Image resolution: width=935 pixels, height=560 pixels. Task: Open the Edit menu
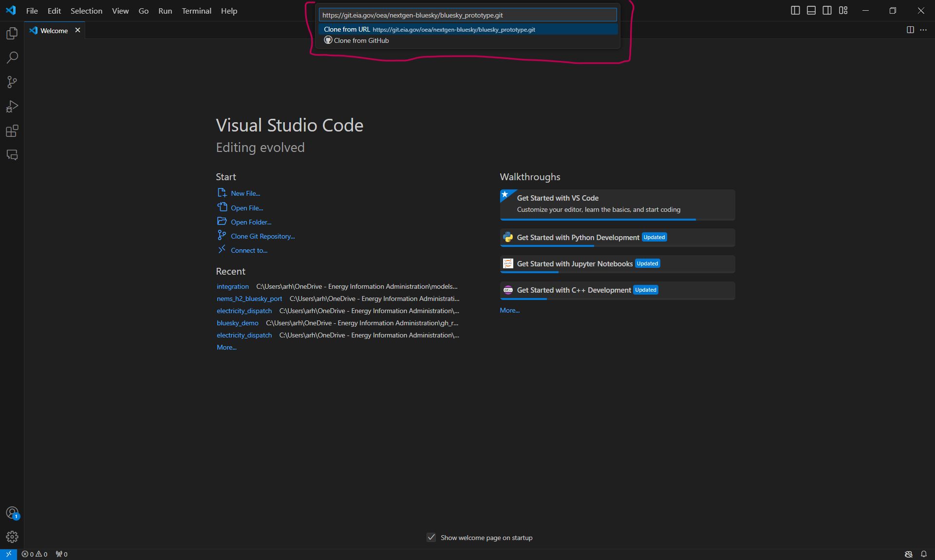point(54,11)
